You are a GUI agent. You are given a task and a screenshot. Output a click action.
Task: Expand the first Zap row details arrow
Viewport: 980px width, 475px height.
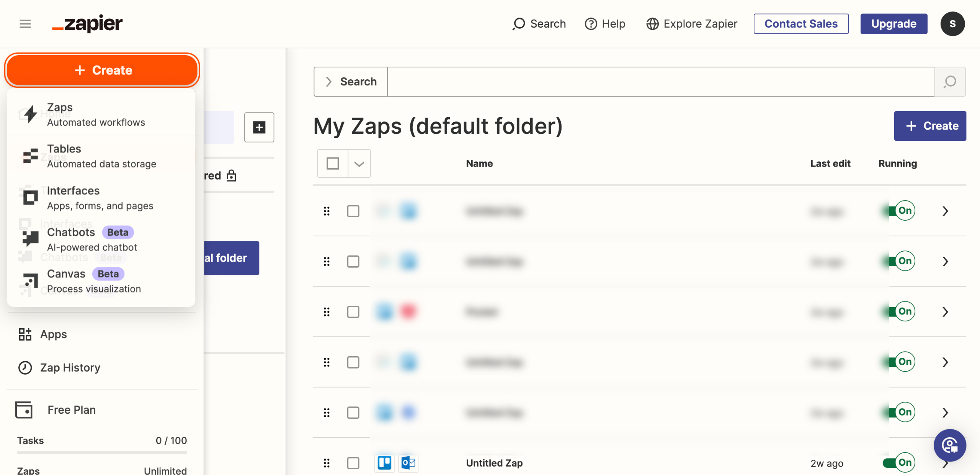pos(945,211)
